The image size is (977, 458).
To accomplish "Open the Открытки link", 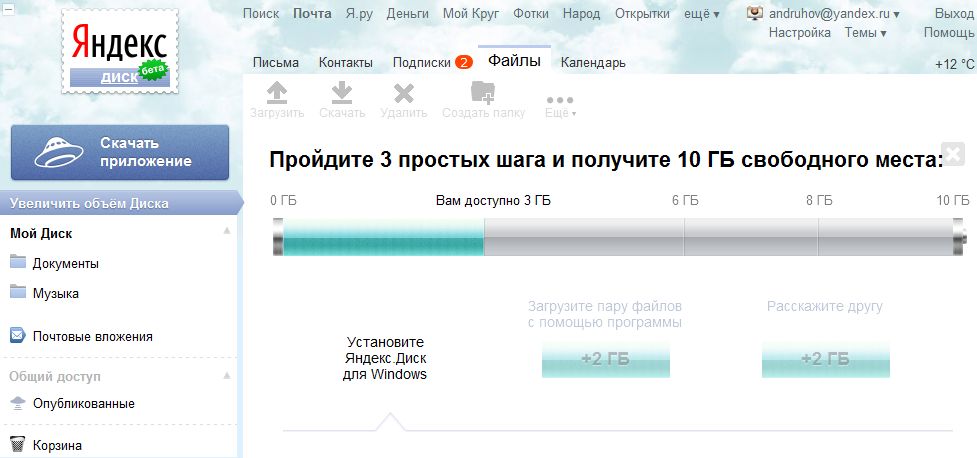I will [642, 14].
